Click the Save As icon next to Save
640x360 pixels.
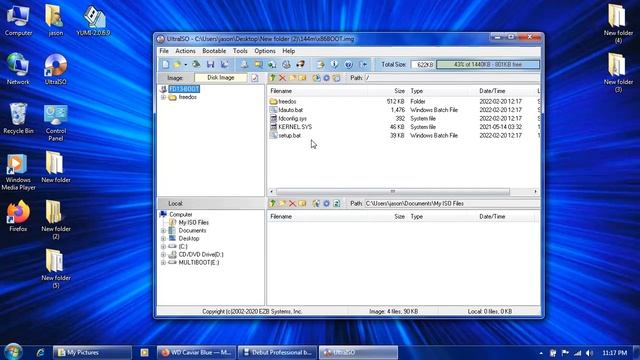coord(224,64)
